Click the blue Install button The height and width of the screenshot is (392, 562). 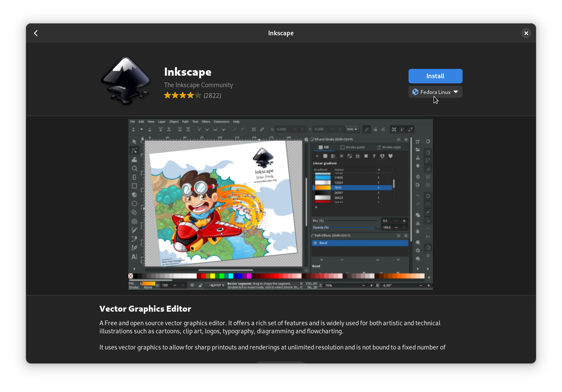coord(435,76)
